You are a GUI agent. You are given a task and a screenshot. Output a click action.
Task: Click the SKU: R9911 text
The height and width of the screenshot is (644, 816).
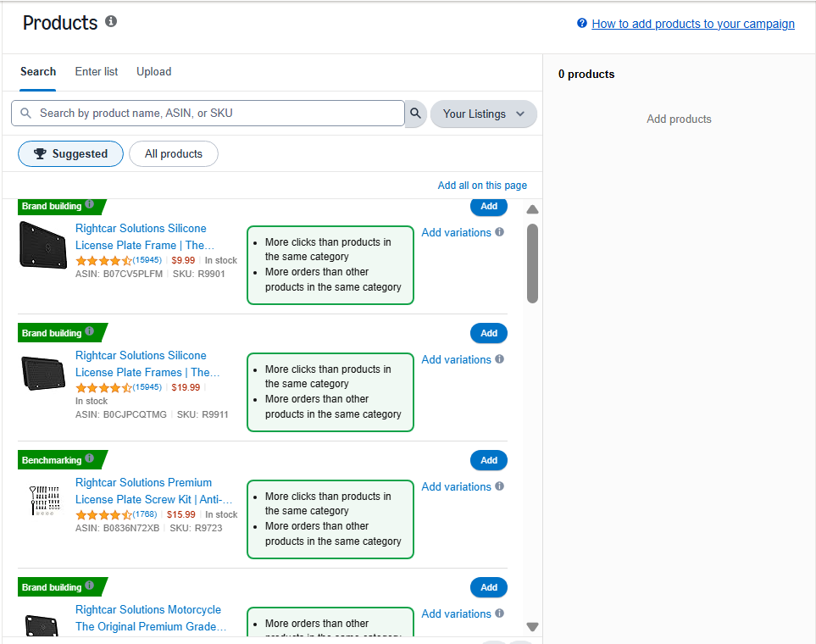point(203,414)
